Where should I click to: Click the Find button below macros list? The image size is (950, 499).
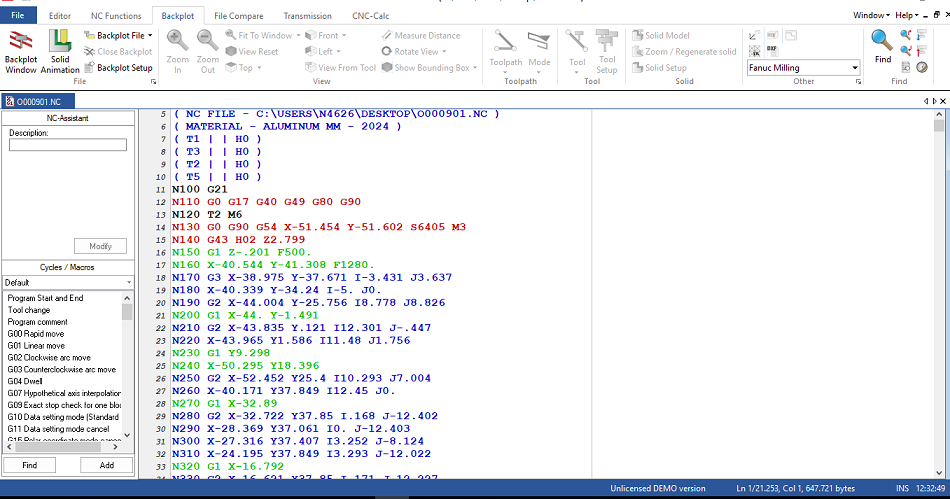30,465
